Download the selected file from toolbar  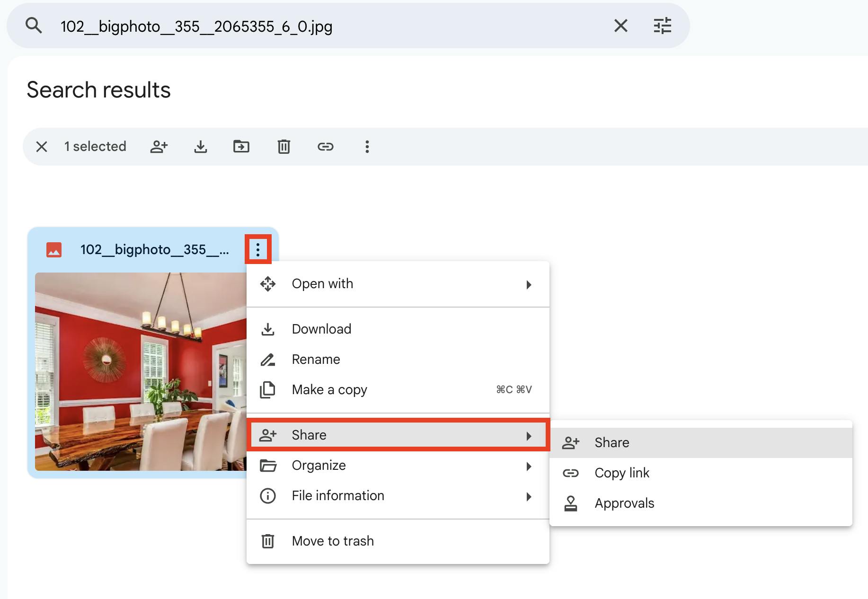201,147
